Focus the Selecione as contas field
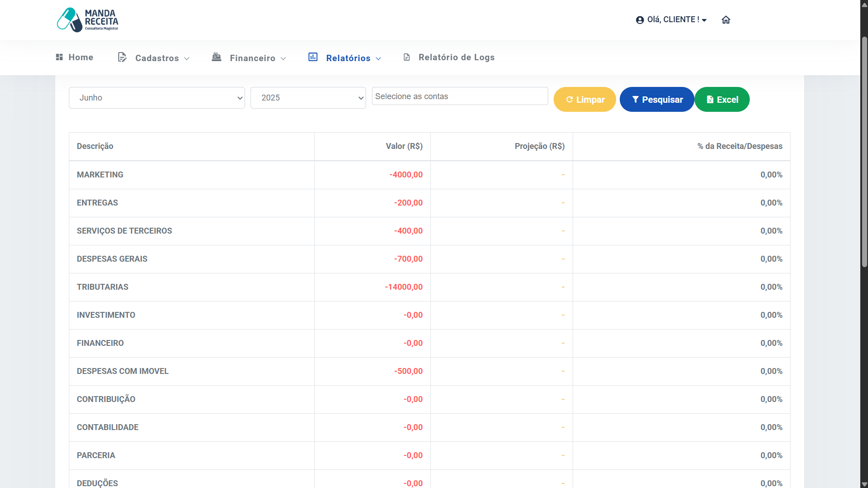The height and width of the screenshot is (488, 868). (x=460, y=96)
